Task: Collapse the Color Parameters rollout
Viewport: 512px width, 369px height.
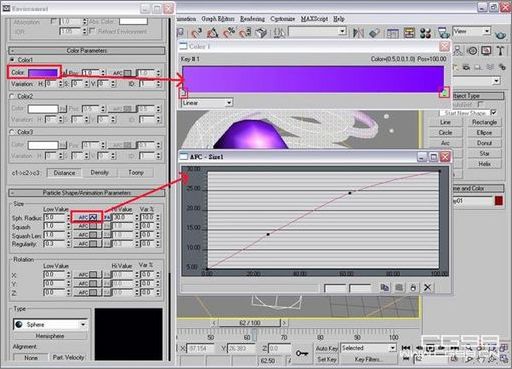Action: click(x=87, y=51)
